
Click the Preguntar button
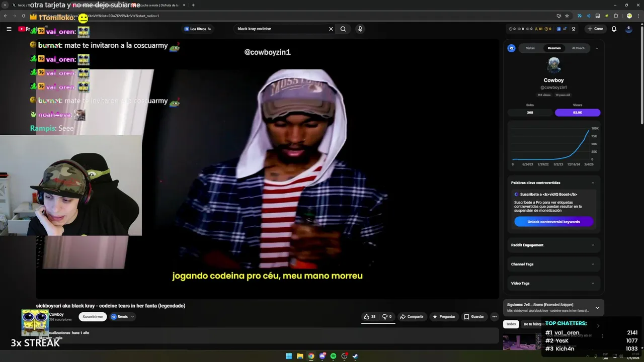(x=444, y=317)
